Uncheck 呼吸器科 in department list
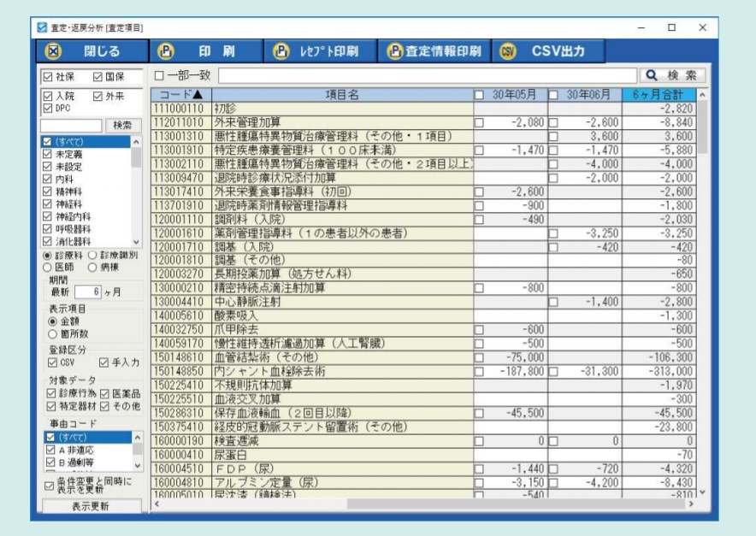Image resolution: width=756 pixels, height=536 pixels. click(47, 229)
